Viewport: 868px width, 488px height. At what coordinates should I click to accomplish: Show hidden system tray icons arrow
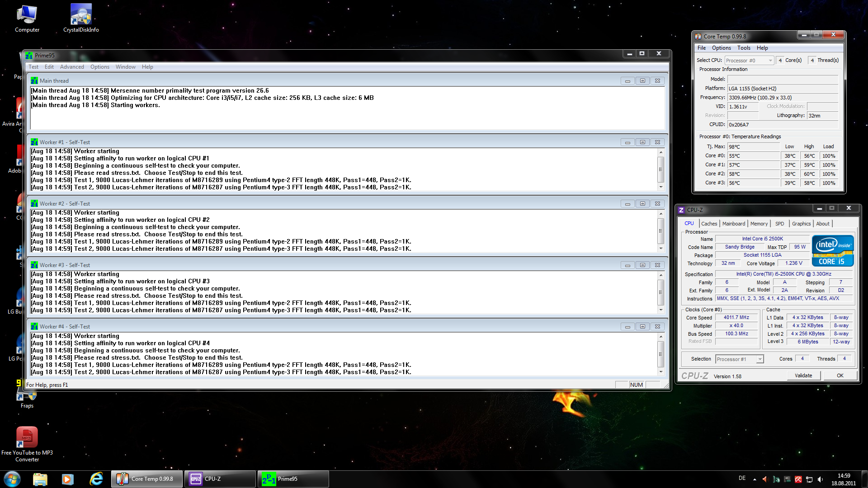(755, 479)
